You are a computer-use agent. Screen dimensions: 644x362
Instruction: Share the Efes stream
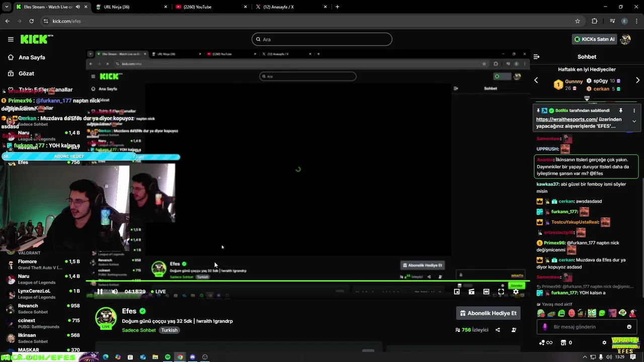click(498, 330)
